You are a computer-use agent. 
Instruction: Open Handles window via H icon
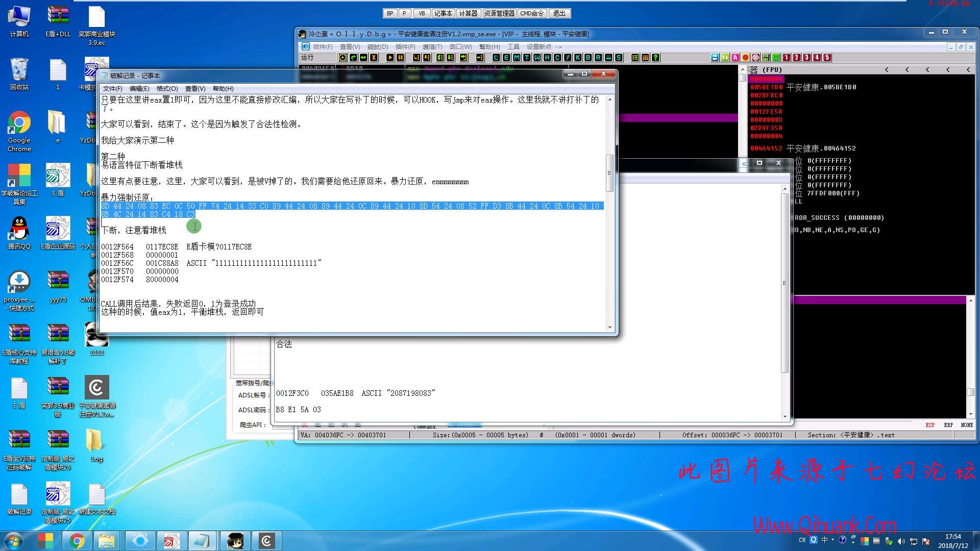(x=547, y=57)
